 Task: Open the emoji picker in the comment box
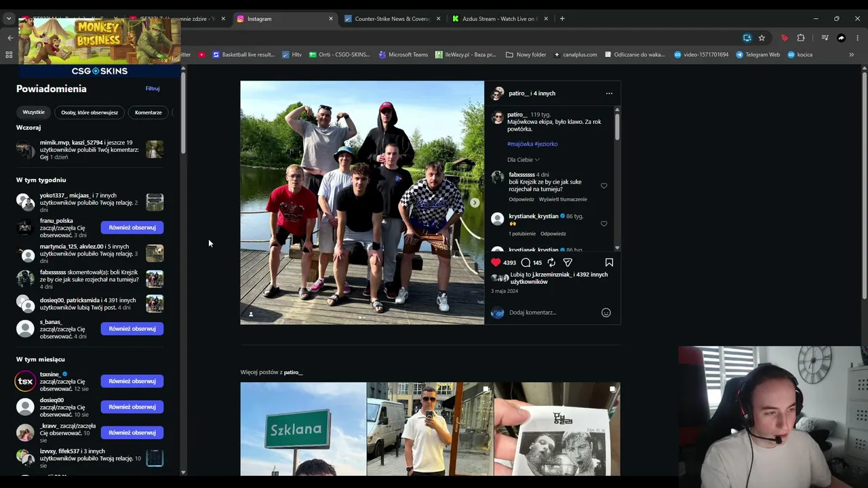coord(606,312)
